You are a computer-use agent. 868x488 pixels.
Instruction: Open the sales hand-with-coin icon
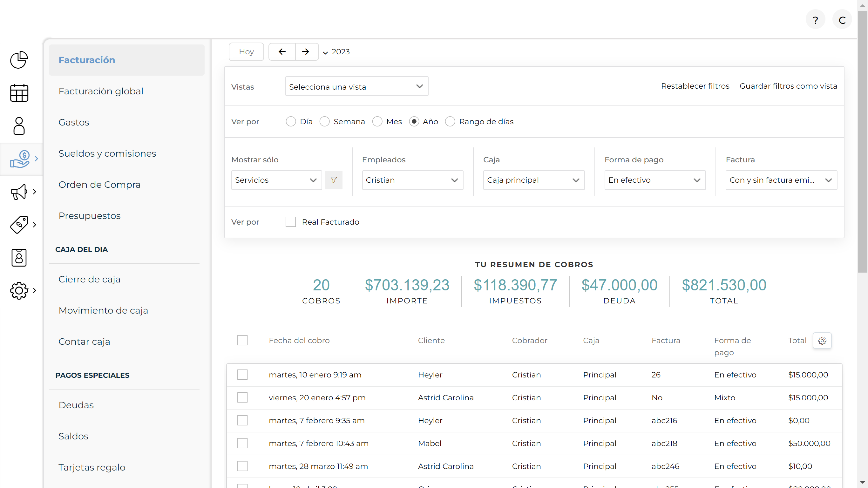click(20, 159)
